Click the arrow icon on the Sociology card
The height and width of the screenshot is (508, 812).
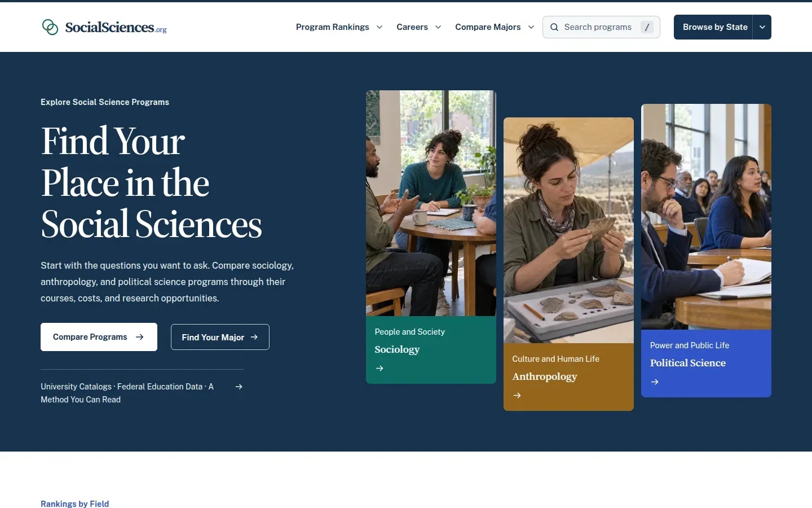click(x=379, y=369)
